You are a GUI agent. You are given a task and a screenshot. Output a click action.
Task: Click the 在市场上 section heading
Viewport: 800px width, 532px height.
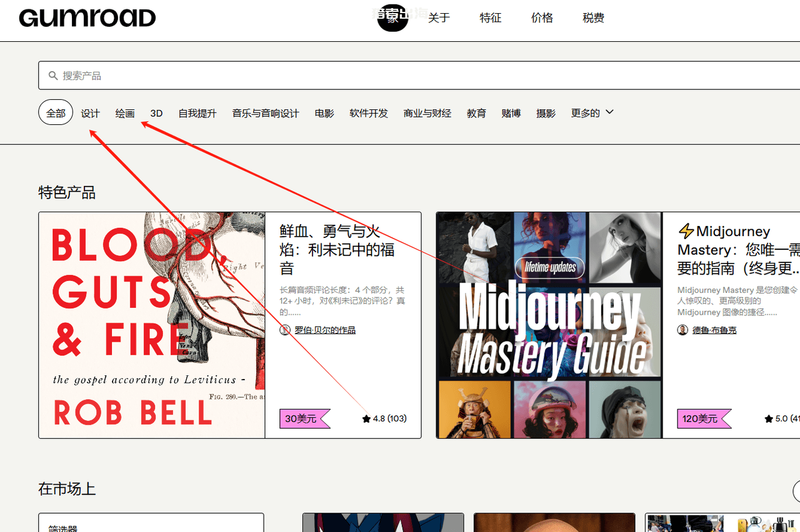(x=67, y=489)
